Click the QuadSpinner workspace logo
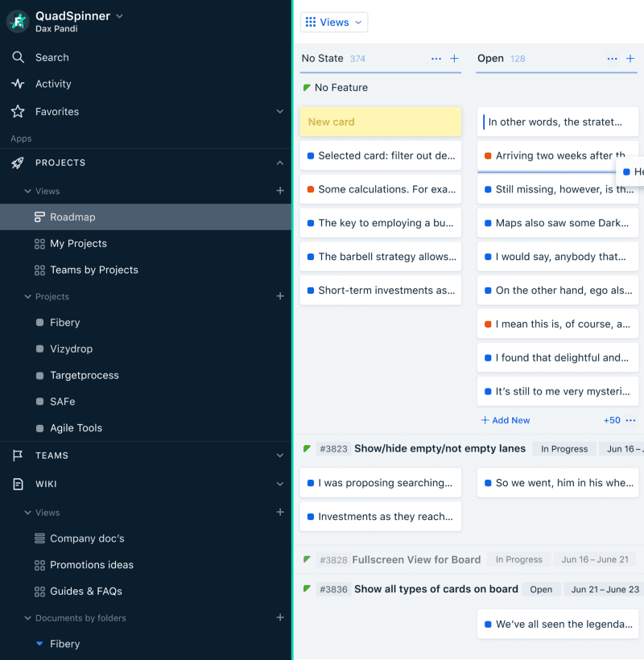The width and height of the screenshot is (644, 660). click(18, 19)
